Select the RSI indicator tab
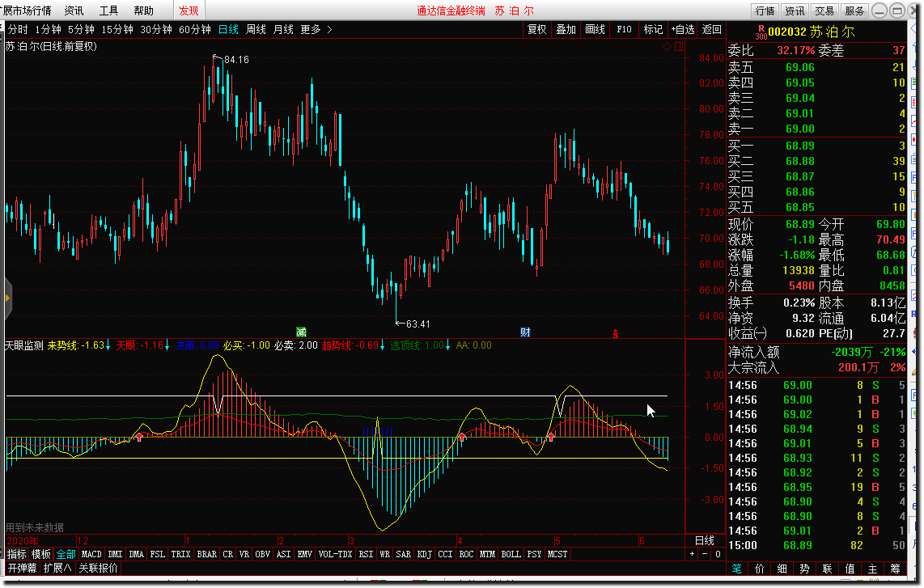The height and width of the screenshot is (588, 924). pyautogui.click(x=366, y=554)
